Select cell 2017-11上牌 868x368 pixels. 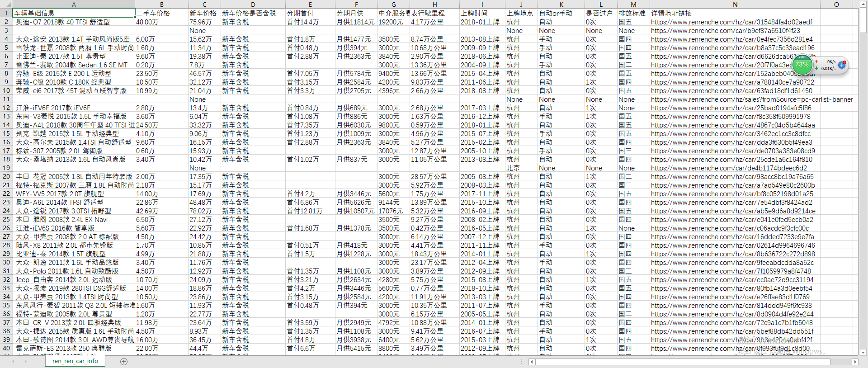pyautogui.click(x=482, y=193)
